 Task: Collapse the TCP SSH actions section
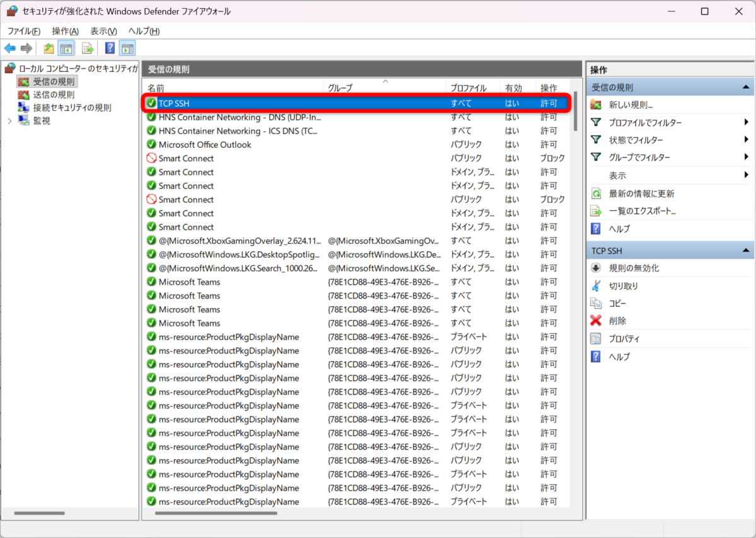[x=747, y=251]
